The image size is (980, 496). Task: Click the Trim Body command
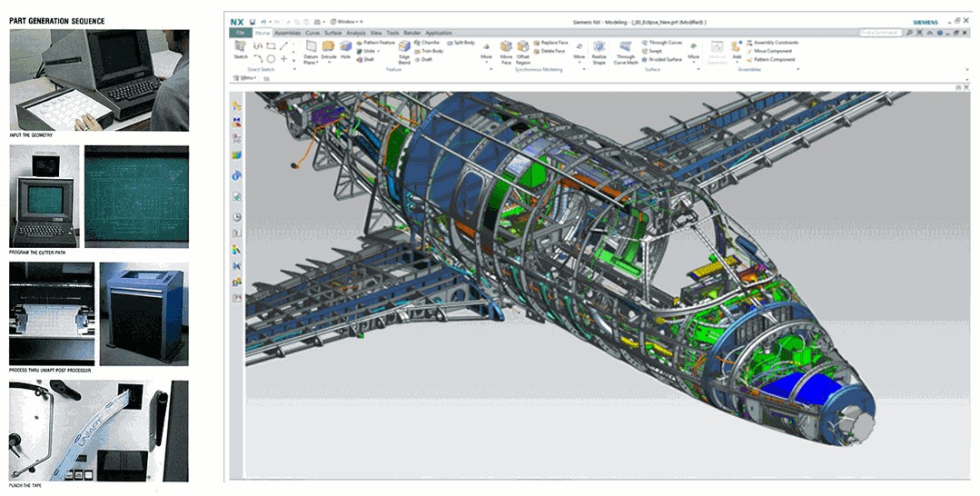point(428,51)
